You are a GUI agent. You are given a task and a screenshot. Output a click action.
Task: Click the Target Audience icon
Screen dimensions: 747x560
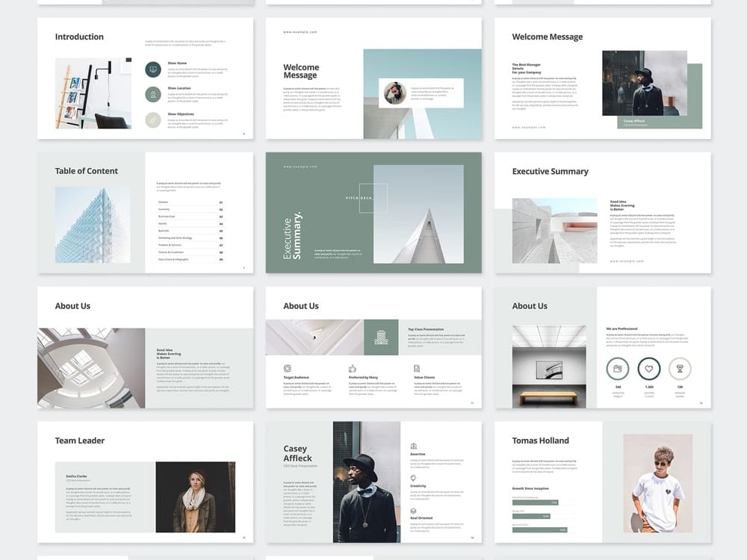click(288, 368)
